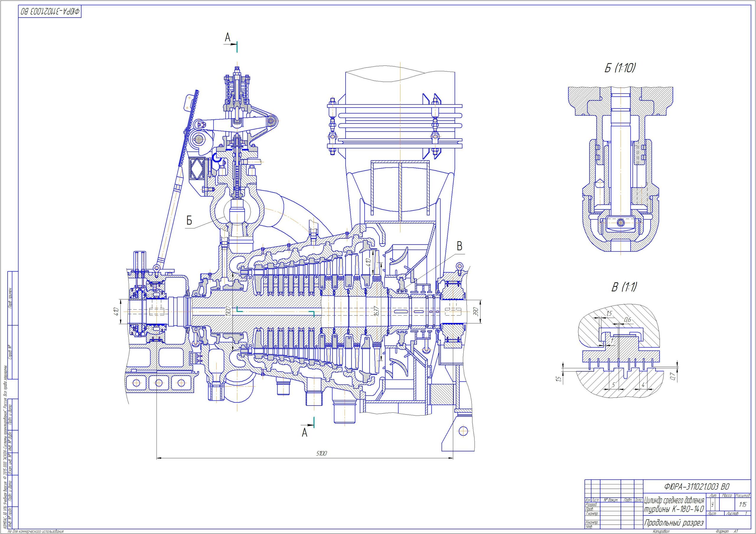This screenshot has width=756, height=534.
Task: Click the letter 'У' in the Лит. column
Action: coord(713,504)
